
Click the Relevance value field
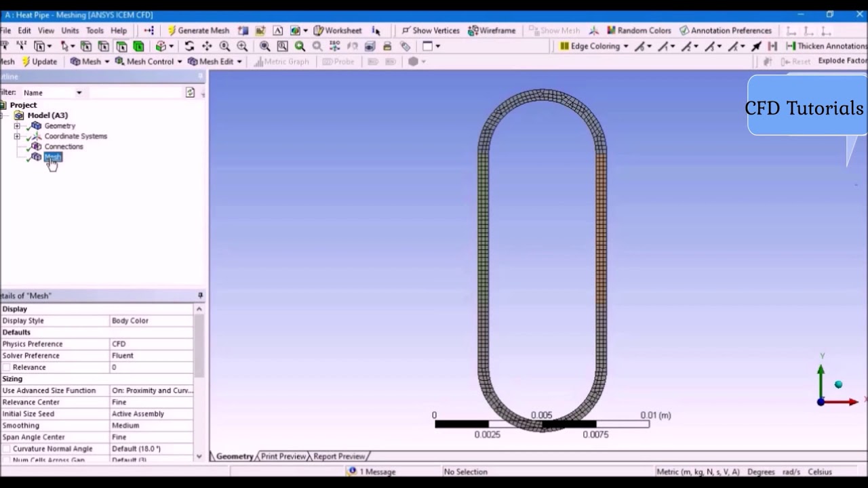click(x=151, y=367)
